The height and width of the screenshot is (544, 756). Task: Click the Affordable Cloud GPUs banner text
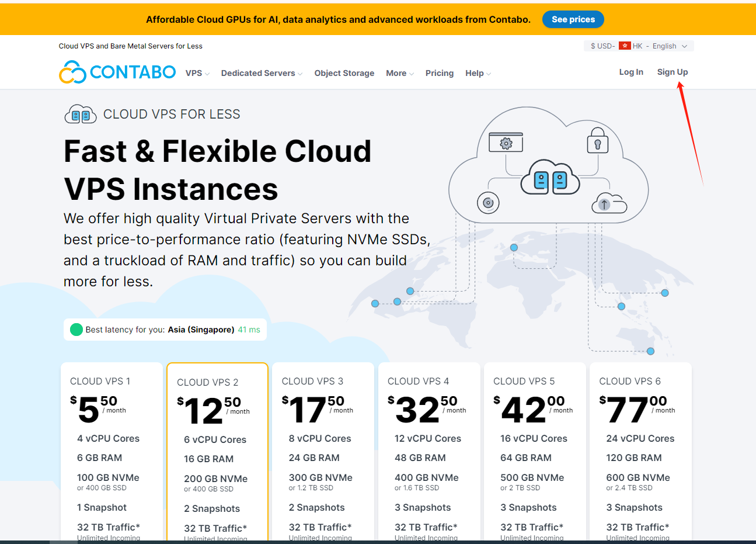[339, 19]
